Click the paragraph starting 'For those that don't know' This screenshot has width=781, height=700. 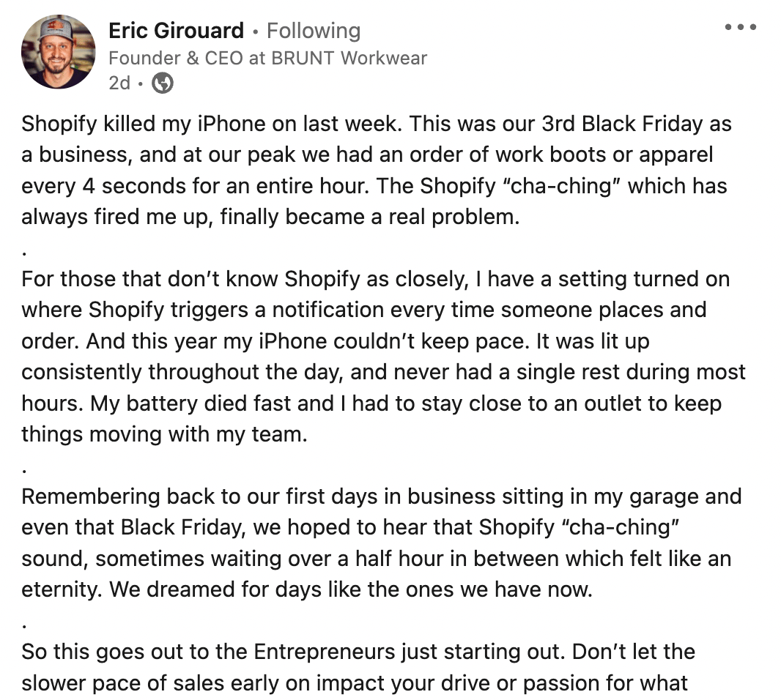pyautogui.click(x=383, y=357)
